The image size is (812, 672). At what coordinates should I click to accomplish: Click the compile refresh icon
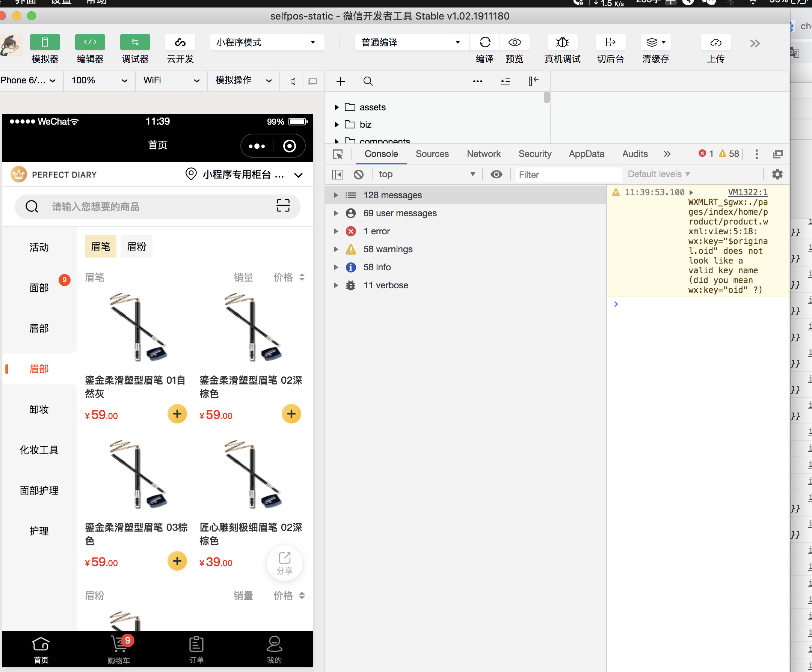[484, 42]
